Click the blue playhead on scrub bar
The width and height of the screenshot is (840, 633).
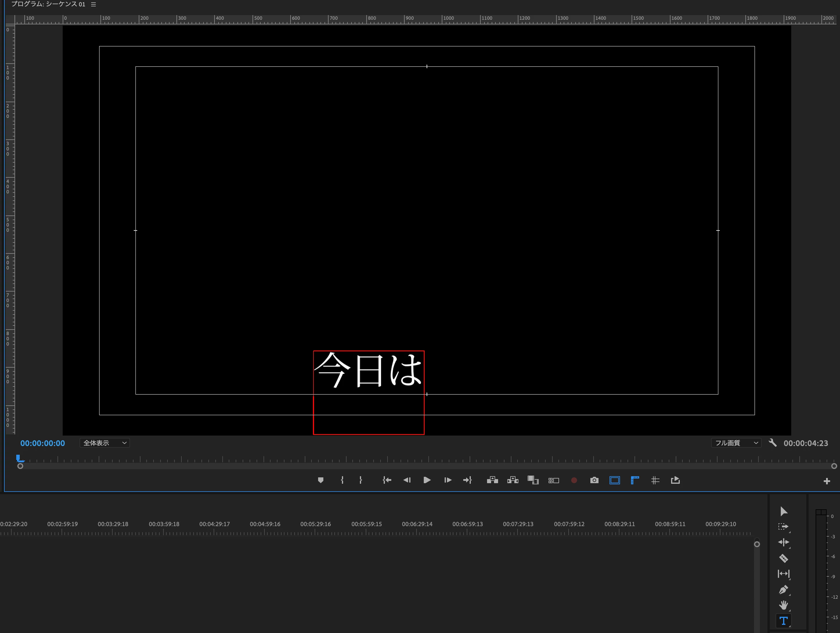pos(19,458)
